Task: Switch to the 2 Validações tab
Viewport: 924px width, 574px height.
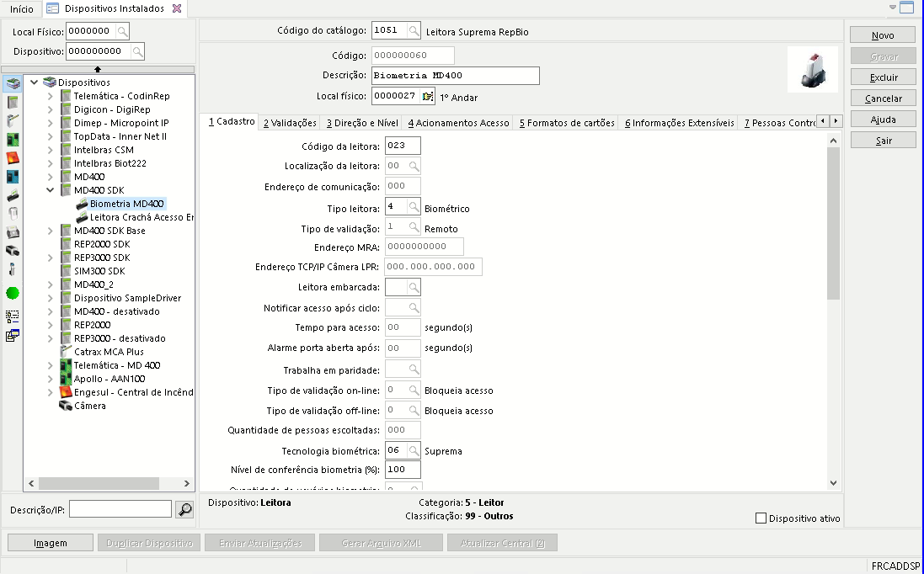Action: (289, 123)
